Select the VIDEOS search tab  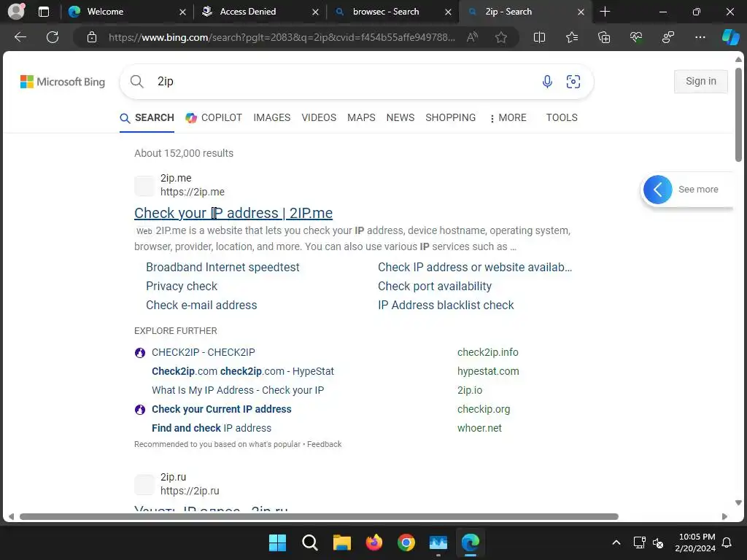pos(319,117)
